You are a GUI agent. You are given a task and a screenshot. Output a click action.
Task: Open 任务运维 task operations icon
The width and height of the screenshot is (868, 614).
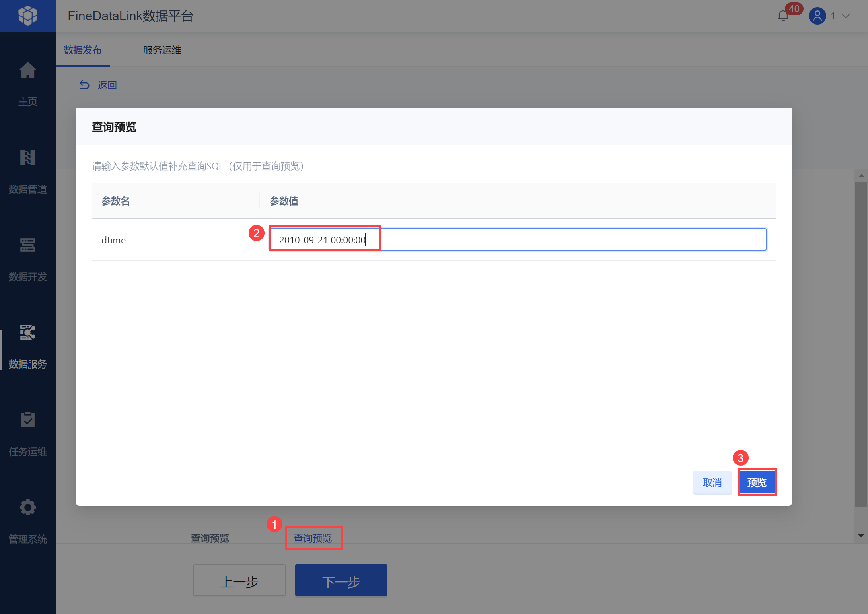click(27, 420)
